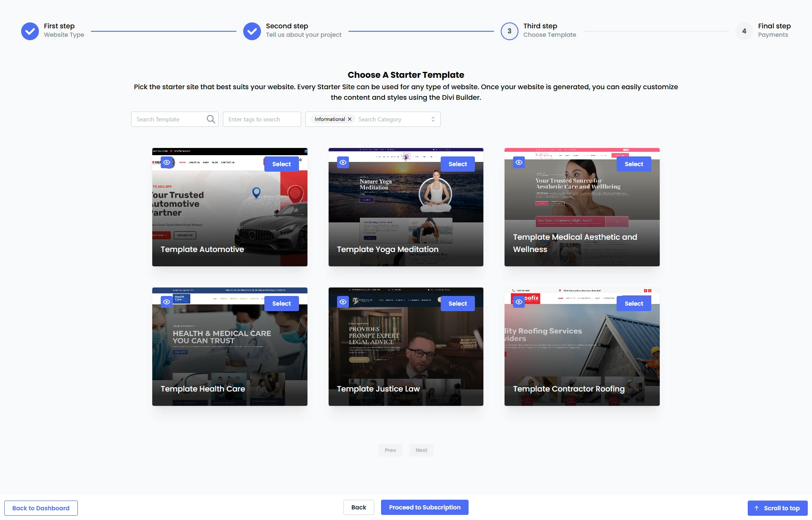812x520 pixels.
Task: Open the Search Category dropdown arrows
Action: coord(433,119)
